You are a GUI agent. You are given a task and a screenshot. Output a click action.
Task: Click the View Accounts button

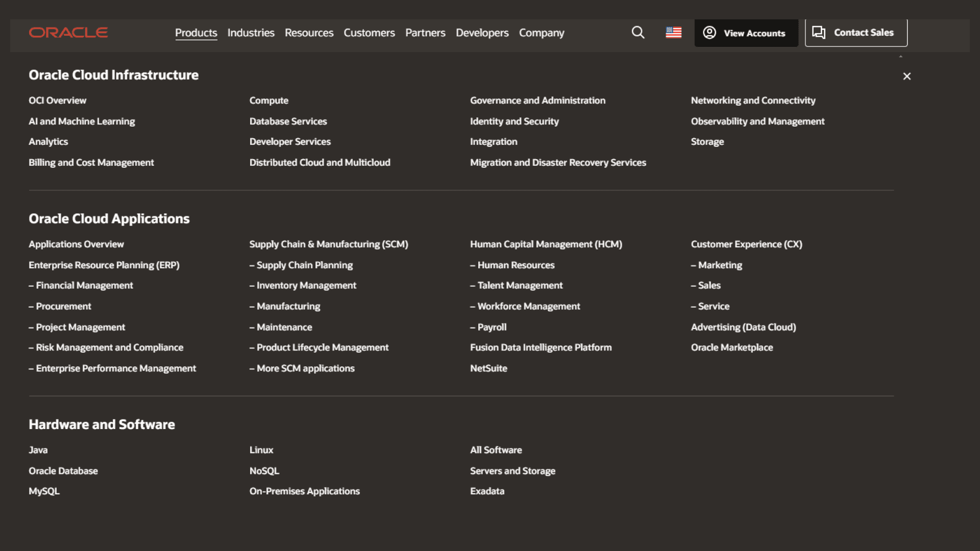[x=746, y=33]
